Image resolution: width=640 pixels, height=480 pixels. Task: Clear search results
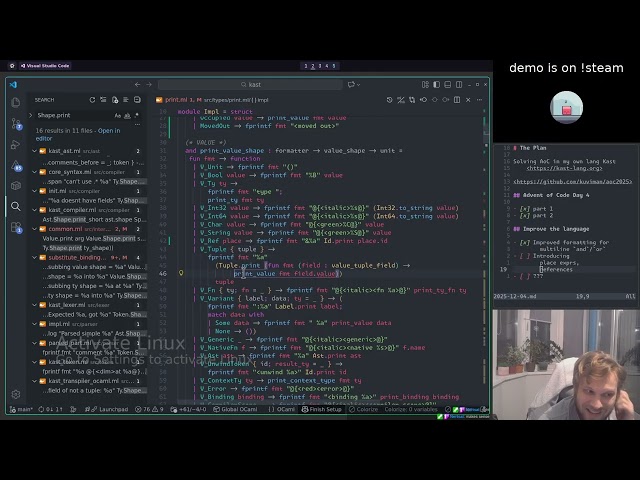[x=103, y=100]
